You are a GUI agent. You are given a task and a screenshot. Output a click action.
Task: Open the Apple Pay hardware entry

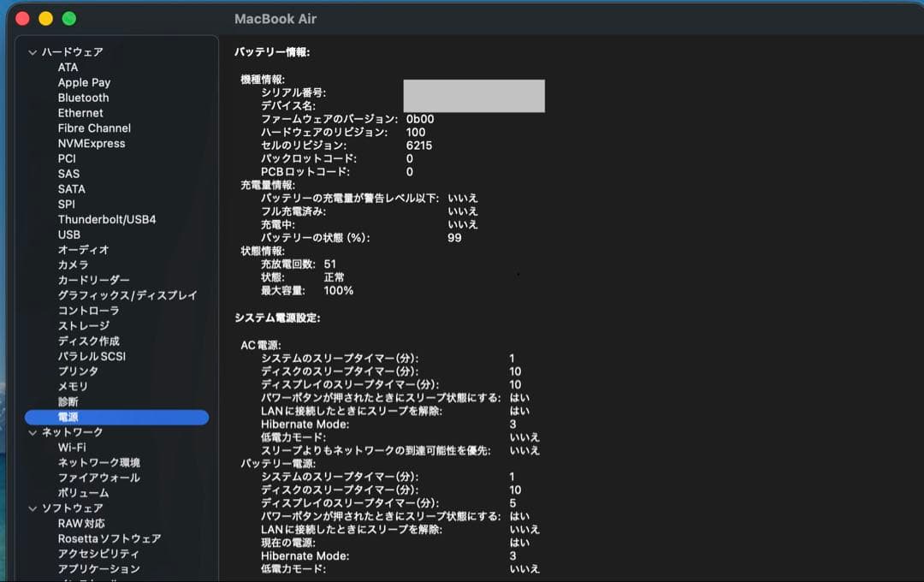(x=84, y=82)
